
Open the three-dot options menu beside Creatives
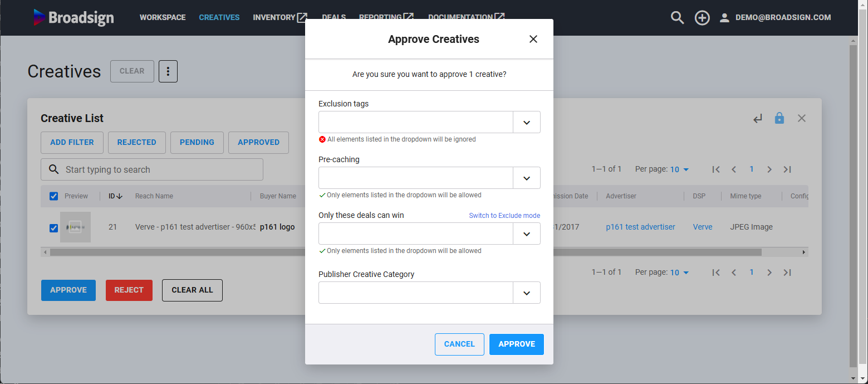pos(168,71)
